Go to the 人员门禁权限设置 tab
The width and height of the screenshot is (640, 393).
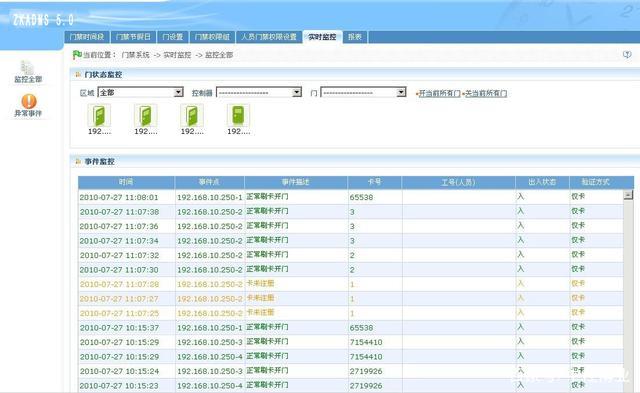coord(269,37)
